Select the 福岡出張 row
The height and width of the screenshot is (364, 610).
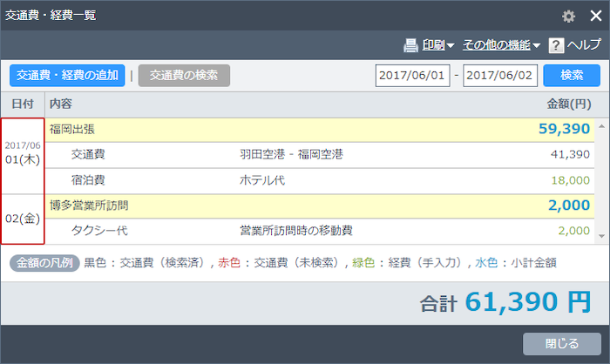pos(314,130)
